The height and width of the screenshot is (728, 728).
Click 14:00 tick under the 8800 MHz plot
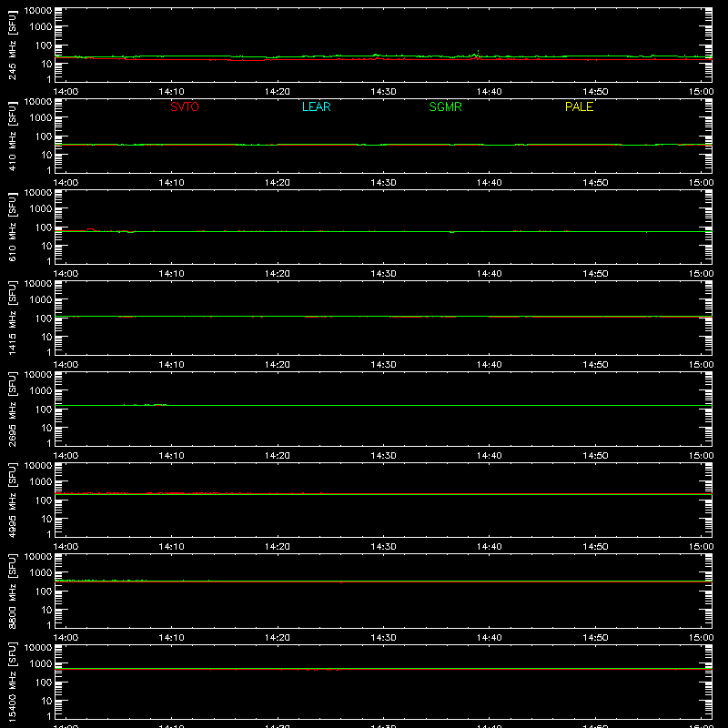pyautogui.click(x=66, y=638)
